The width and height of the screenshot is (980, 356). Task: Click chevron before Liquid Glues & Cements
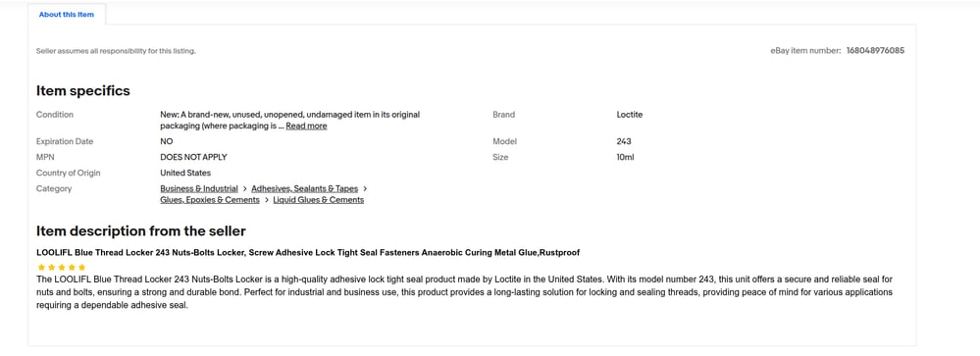(x=266, y=200)
